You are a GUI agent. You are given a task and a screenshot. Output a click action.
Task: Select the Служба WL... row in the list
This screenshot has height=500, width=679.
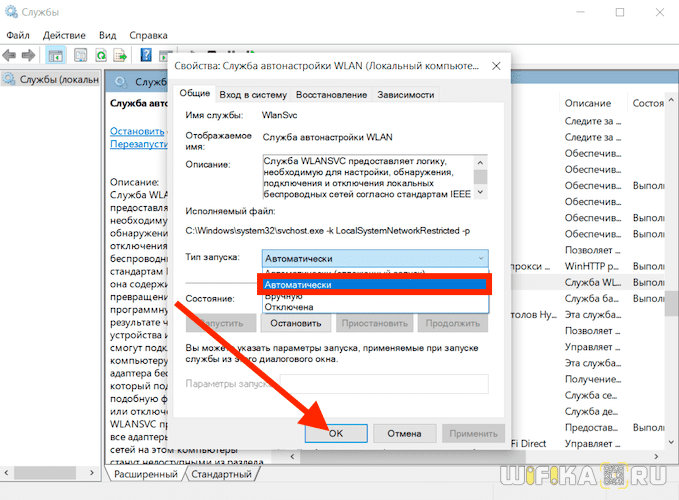click(x=592, y=282)
